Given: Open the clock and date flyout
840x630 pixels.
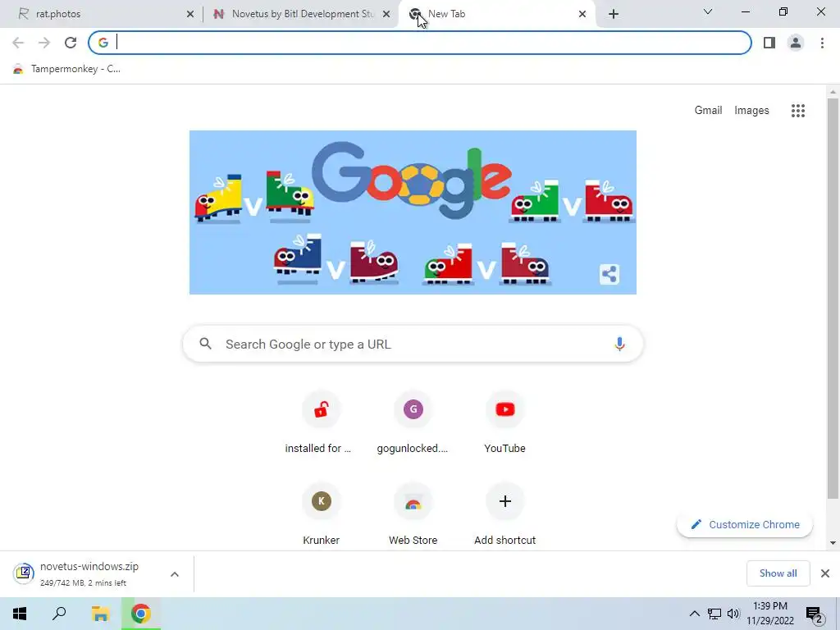Looking at the screenshot, I should pyautogui.click(x=770, y=614).
